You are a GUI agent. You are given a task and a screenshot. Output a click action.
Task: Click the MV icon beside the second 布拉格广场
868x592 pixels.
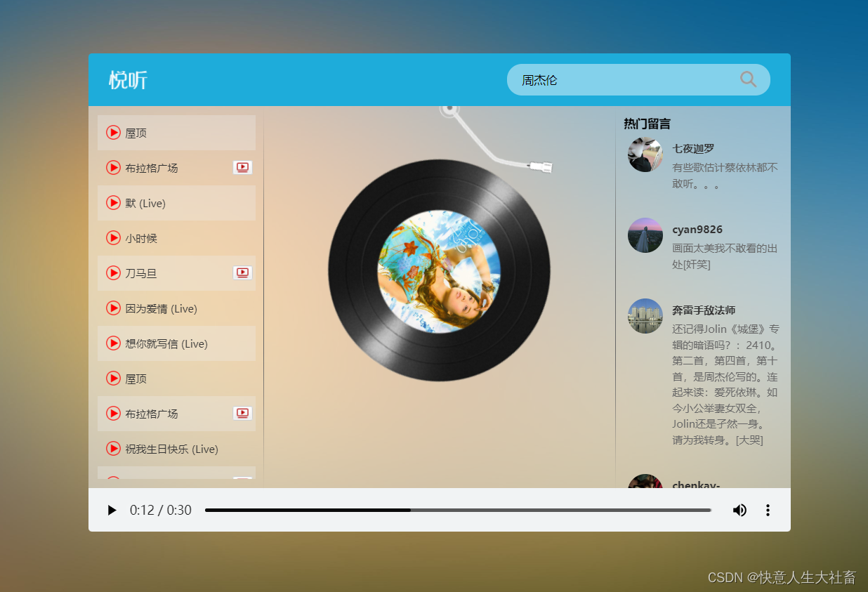(x=242, y=413)
